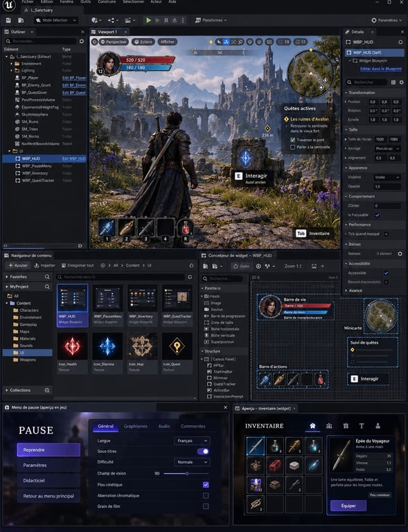Select BP_Player in the Outliner
This screenshot has height=532, width=408.
pyautogui.click(x=30, y=78)
